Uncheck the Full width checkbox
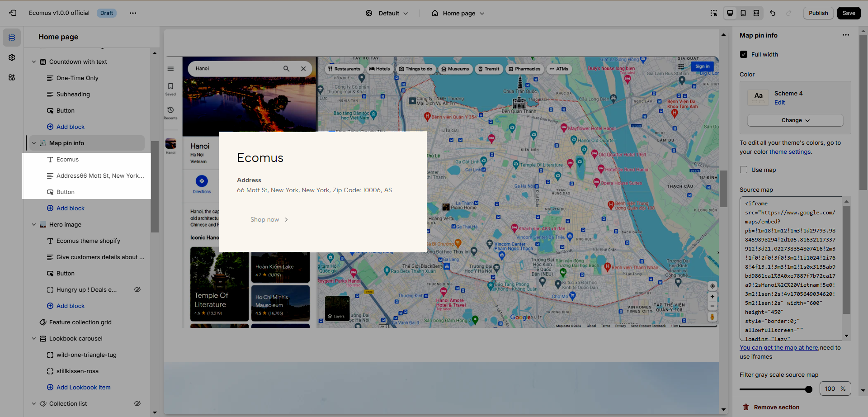The height and width of the screenshot is (417, 868). (x=744, y=54)
